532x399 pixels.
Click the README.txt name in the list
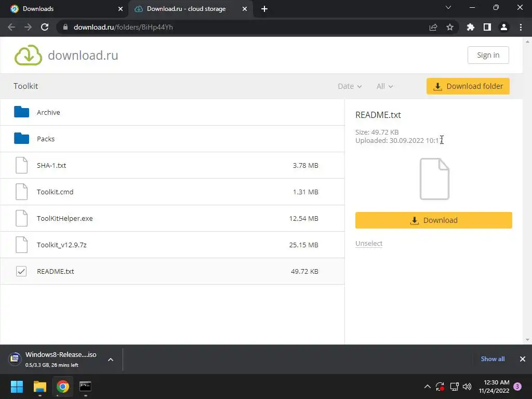[55, 271]
